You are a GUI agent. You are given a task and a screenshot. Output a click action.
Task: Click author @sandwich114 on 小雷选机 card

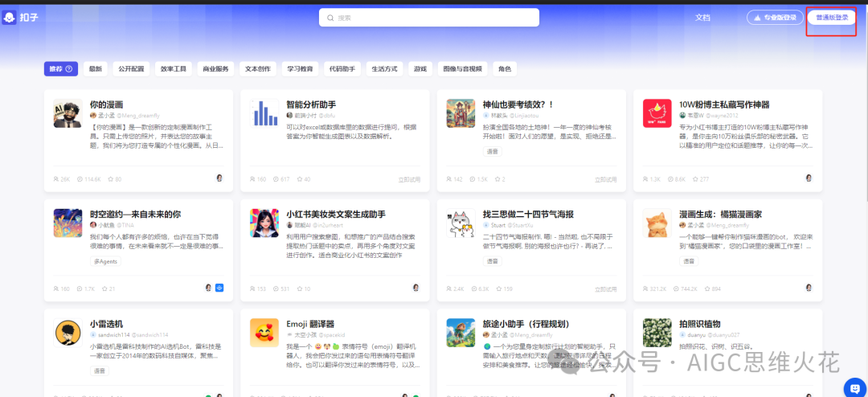click(x=149, y=335)
